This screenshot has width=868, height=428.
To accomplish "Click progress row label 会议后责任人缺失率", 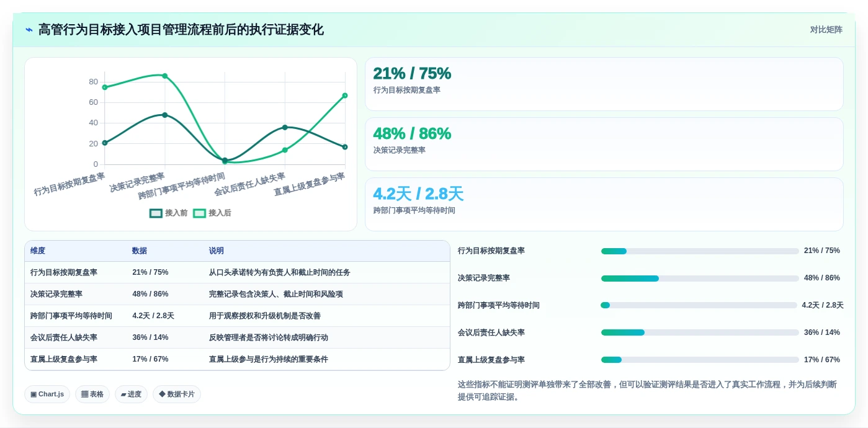I will [x=491, y=332].
